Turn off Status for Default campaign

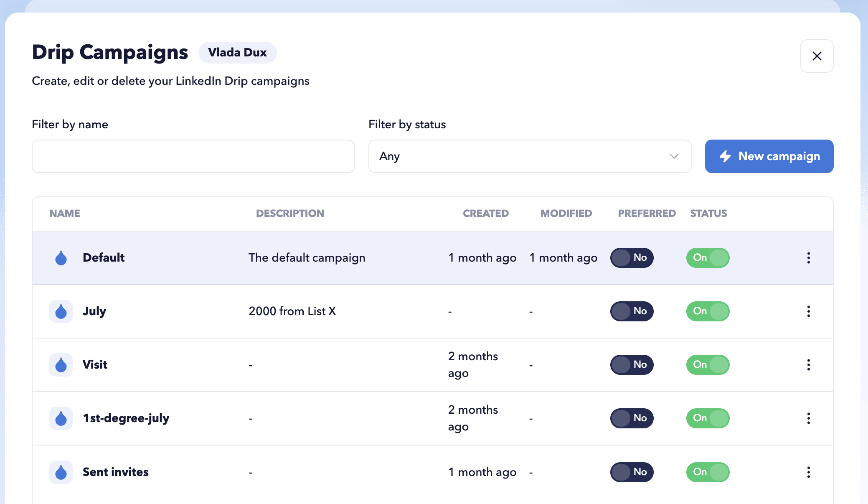click(x=708, y=258)
